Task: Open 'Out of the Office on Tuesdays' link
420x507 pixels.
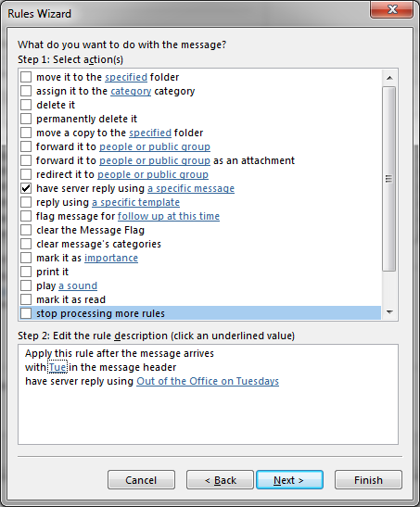Action: pyautogui.click(x=208, y=381)
